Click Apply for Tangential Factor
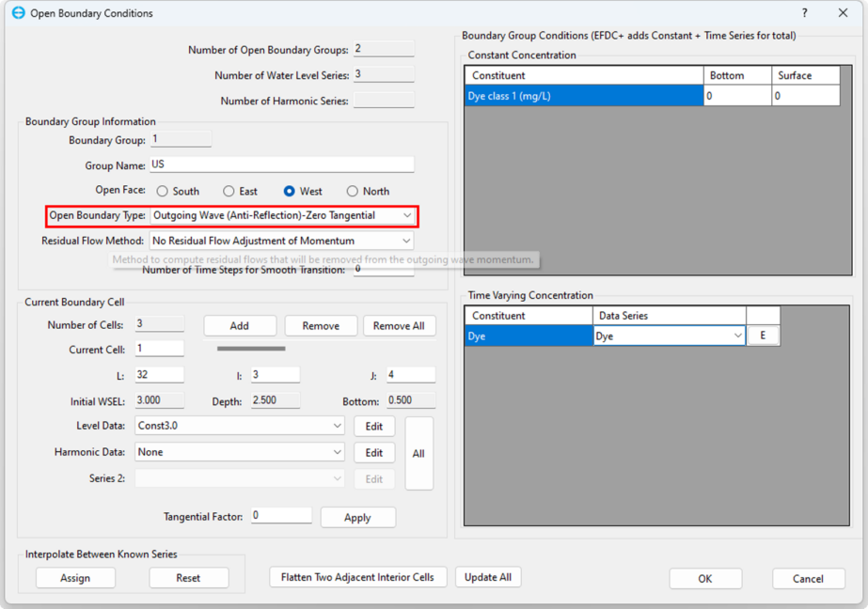Viewport: 868px width, 609px height. coord(357,518)
